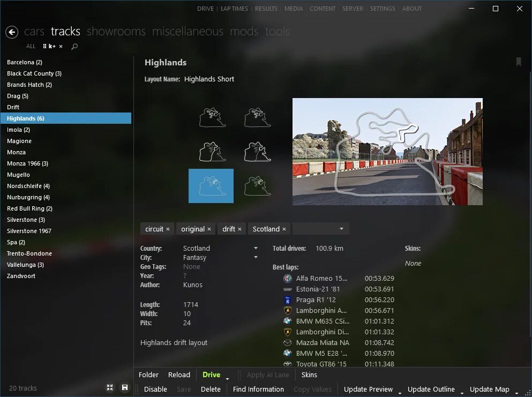Image resolution: width=532 pixels, height=397 pixels.
Task: Click the Skins button
Action: click(309, 375)
